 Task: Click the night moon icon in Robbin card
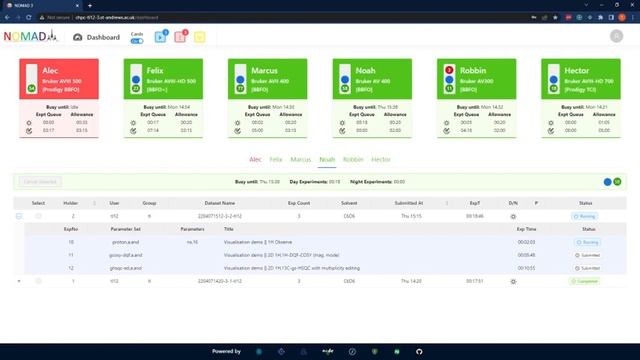tap(447, 131)
